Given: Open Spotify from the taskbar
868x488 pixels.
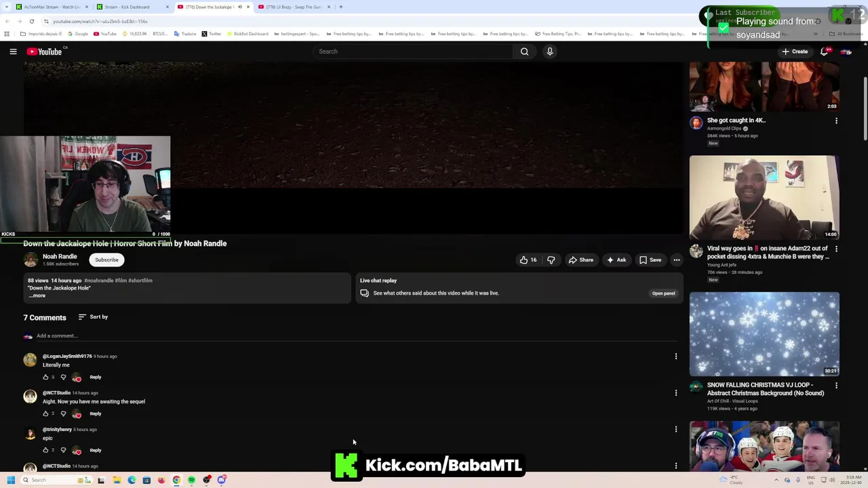Looking at the screenshot, I should point(191,480).
